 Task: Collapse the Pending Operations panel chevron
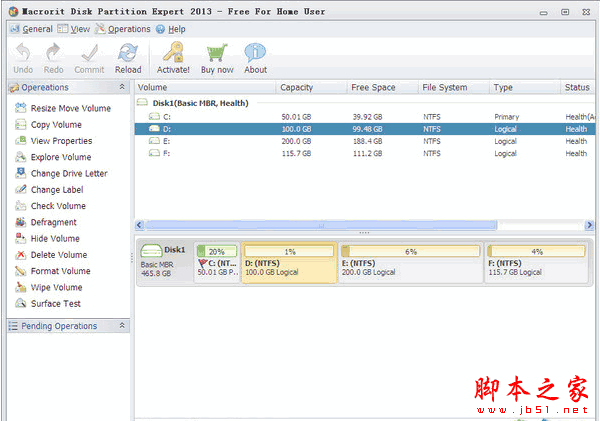point(122,326)
